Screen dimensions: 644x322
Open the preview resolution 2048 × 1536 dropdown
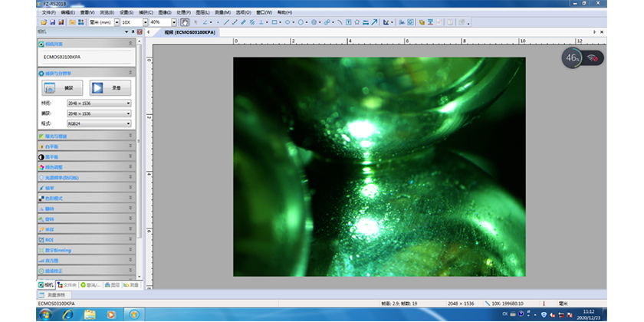click(100, 103)
